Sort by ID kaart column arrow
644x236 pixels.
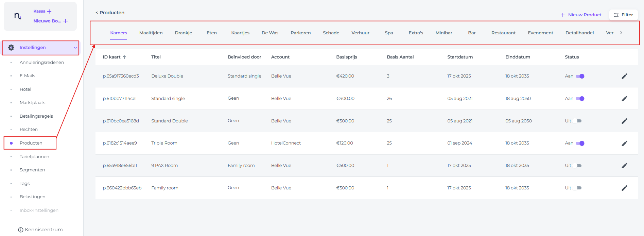click(124, 57)
